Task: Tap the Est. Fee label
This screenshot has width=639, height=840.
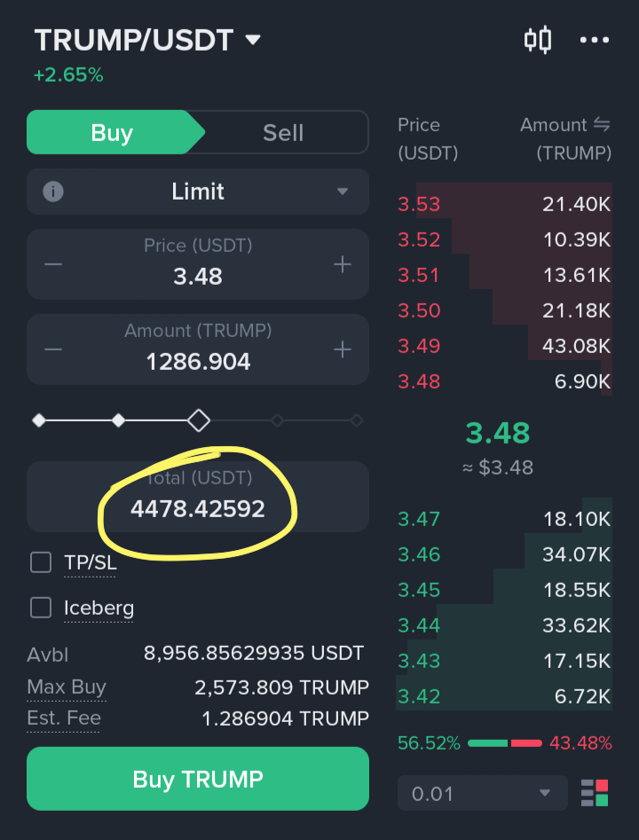Action: point(64,718)
